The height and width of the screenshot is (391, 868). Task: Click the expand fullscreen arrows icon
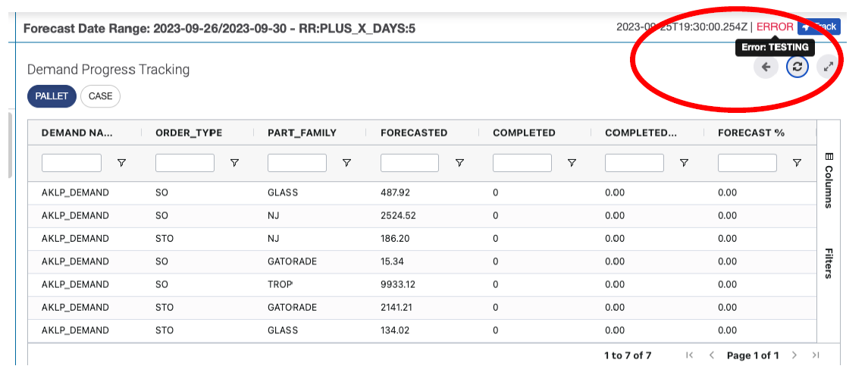coord(829,67)
